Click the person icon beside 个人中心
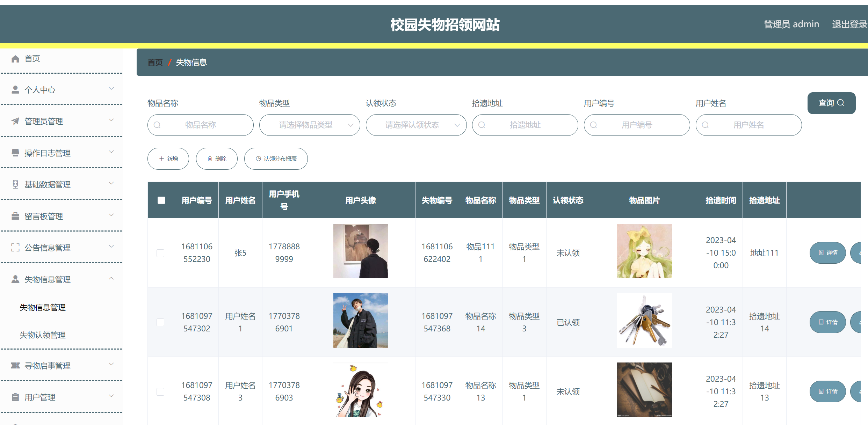Image resolution: width=868 pixels, height=425 pixels. [15, 89]
